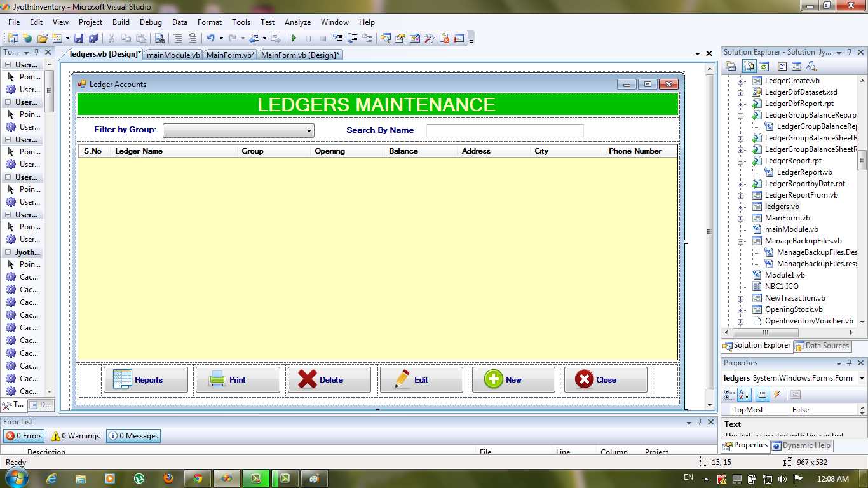This screenshot has height=488, width=868.
Task: Open the Class Diagram viewer icon
Action: pos(811,65)
